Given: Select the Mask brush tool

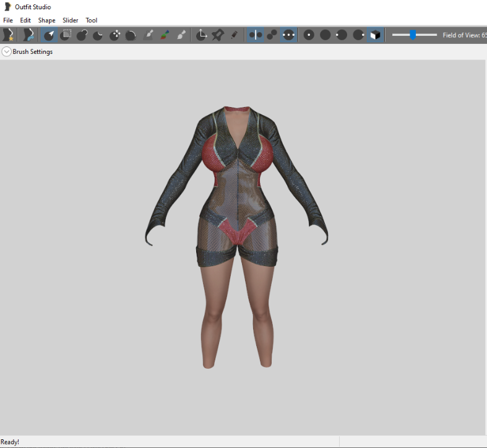Looking at the screenshot, I should tap(66, 35).
